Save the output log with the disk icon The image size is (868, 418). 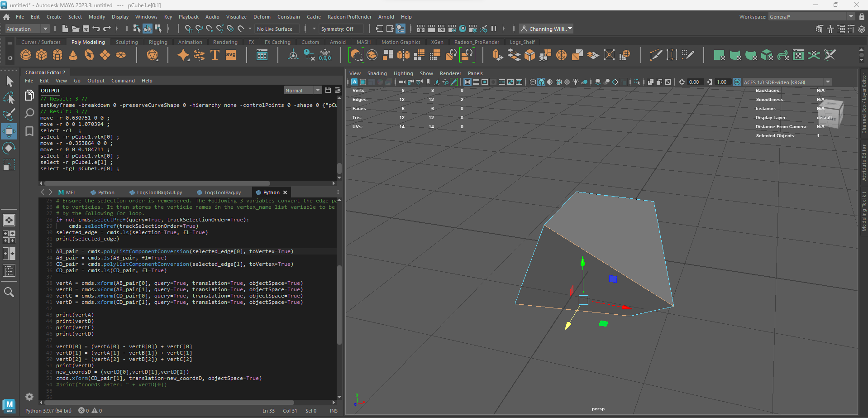tap(328, 91)
